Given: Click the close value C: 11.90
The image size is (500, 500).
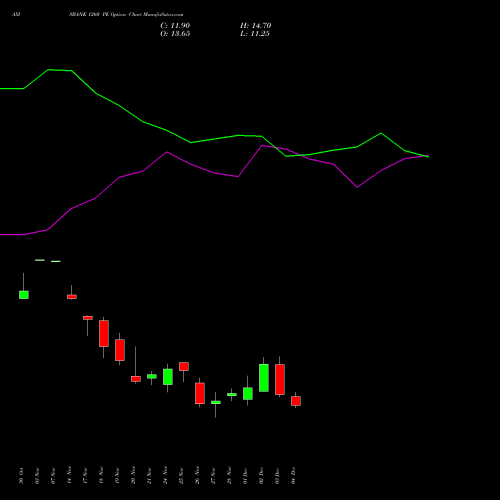Looking at the screenshot, I should (x=175, y=26).
